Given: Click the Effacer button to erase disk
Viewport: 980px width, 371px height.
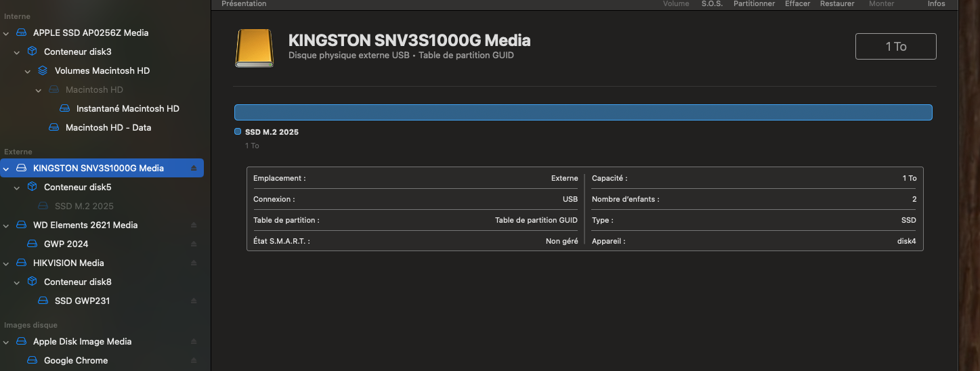Looking at the screenshot, I should (797, 4).
